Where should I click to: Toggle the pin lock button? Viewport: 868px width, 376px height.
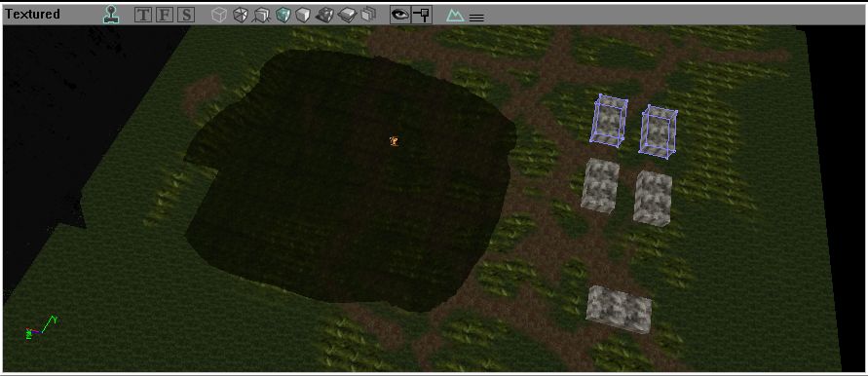422,15
